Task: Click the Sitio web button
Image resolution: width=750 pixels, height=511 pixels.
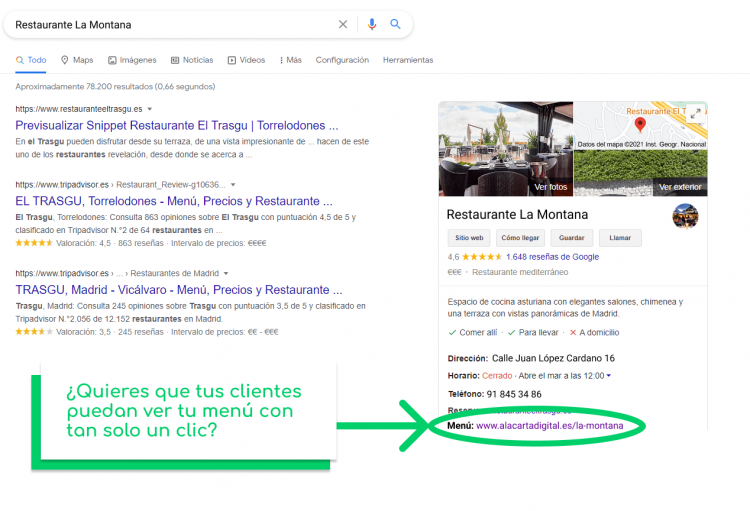Action: [469, 238]
